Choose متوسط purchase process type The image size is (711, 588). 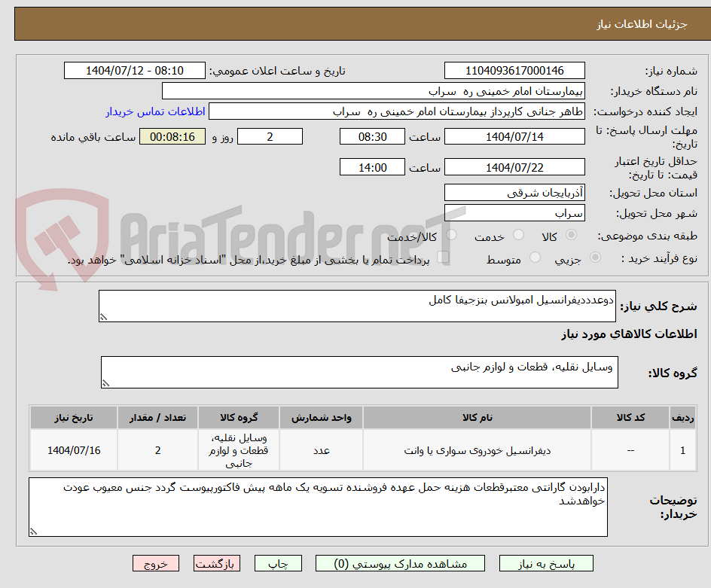(x=536, y=257)
